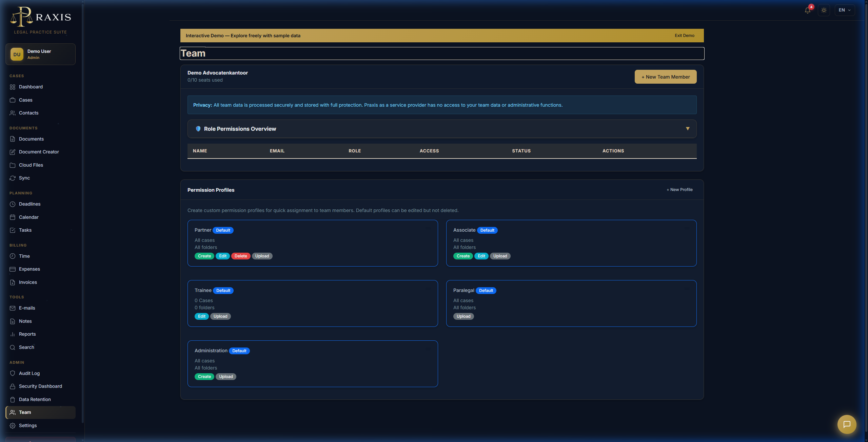
Task: Click the Create tag on Partner profile
Action: (x=204, y=256)
